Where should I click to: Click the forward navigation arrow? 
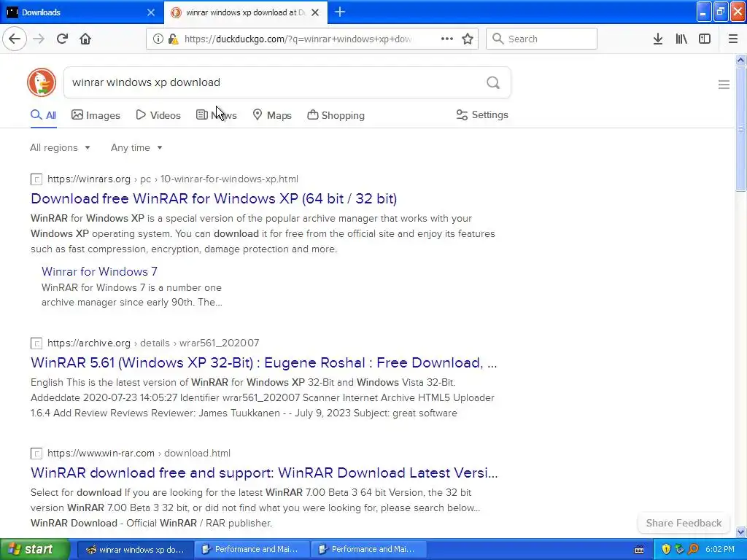coord(39,39)
